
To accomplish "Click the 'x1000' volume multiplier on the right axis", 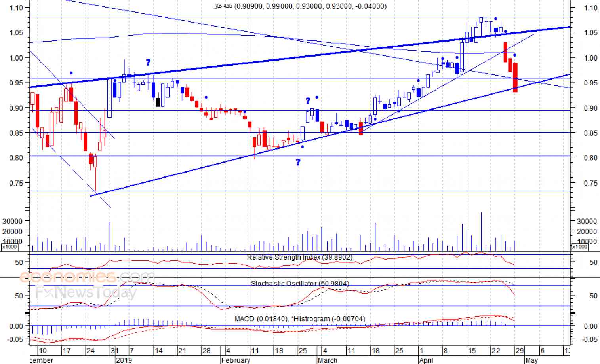I will click(579, 247).
